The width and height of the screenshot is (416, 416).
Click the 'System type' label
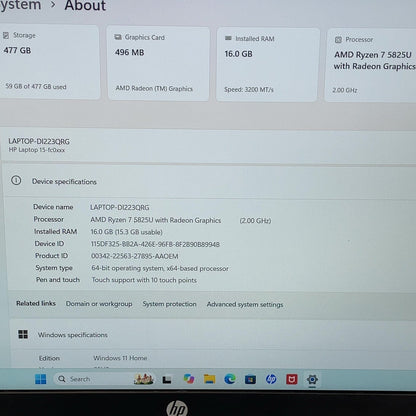54,268
